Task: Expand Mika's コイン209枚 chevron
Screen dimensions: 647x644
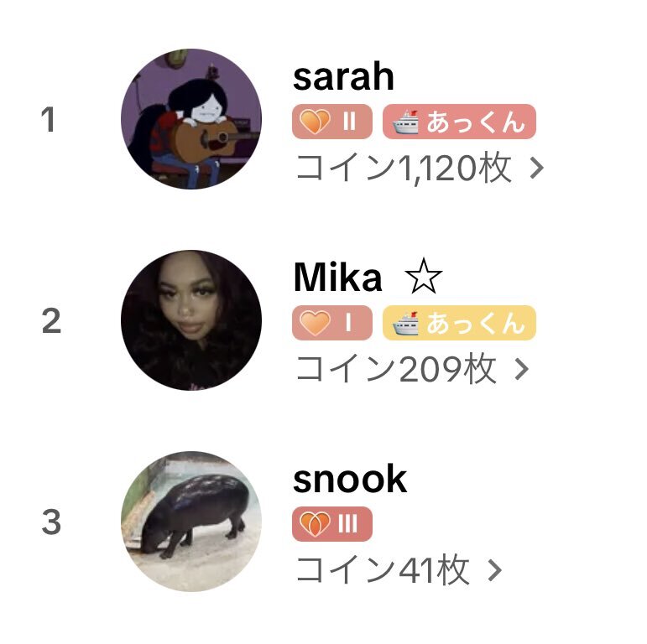Action: [x=522, y=370]
